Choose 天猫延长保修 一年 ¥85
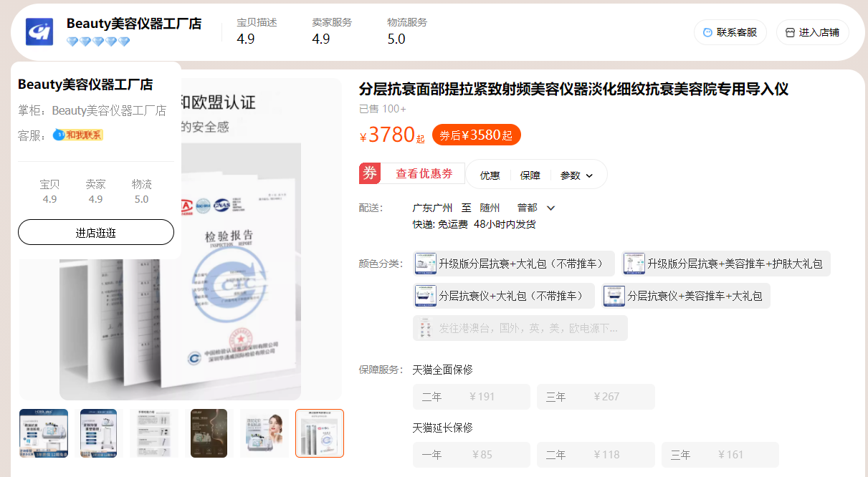 coord(472,455)
